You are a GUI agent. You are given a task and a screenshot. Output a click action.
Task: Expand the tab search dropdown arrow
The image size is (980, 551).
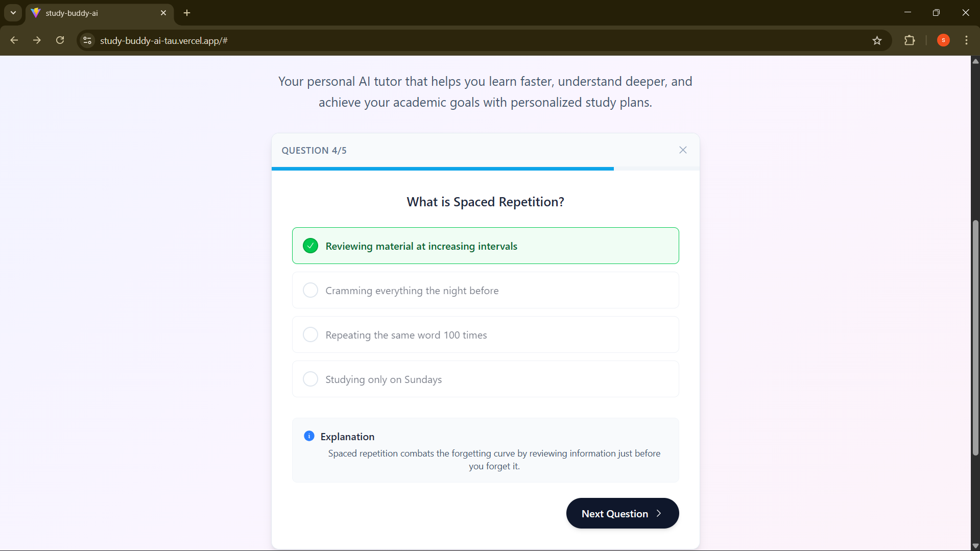click(13, 13)
